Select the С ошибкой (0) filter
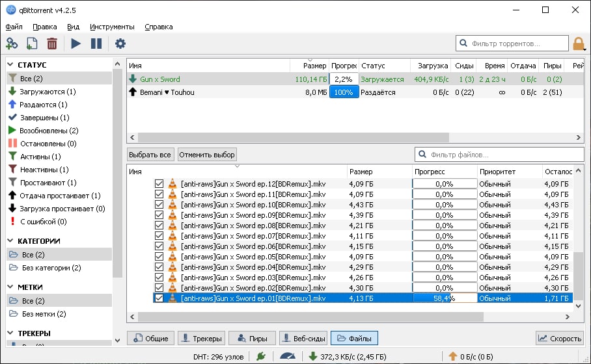 pos(59,222)
